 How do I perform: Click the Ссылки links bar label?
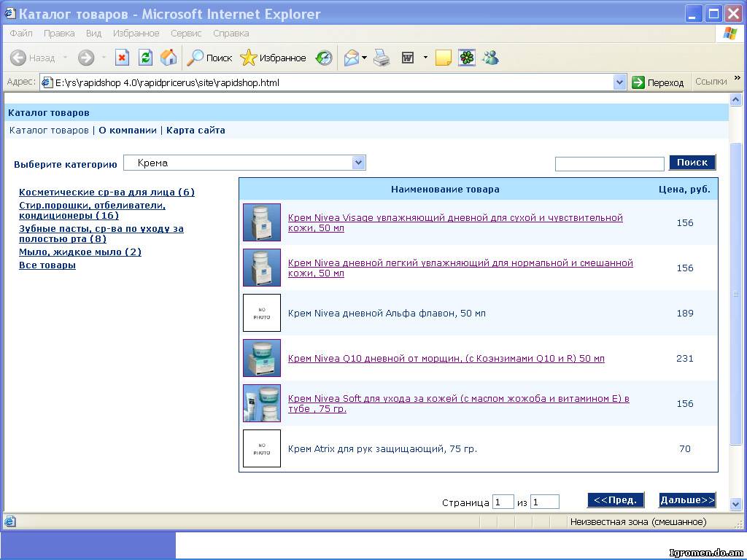click(711, 82)
